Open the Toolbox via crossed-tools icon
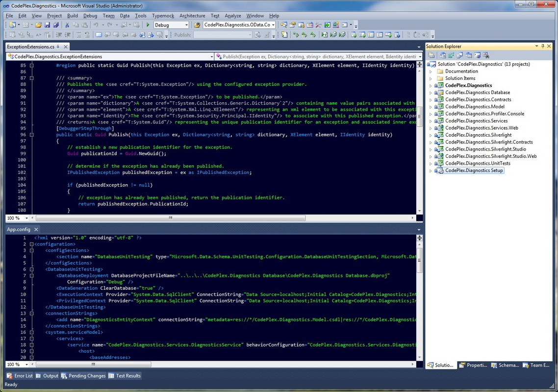The width and height of the screenshot is (558, 392). 318,25
